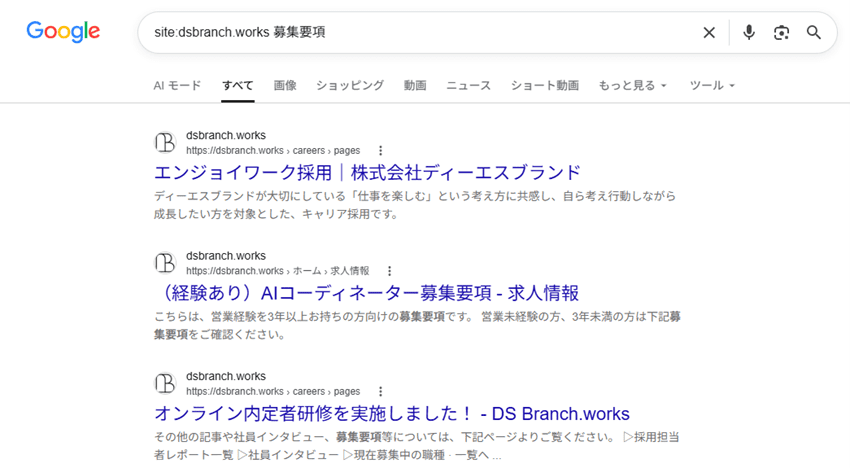The height and width of the screenshot is (468, 850).
Task: Click the ホーム › 求人情報 breadcrumb URL
Action: tap(278, 271)
